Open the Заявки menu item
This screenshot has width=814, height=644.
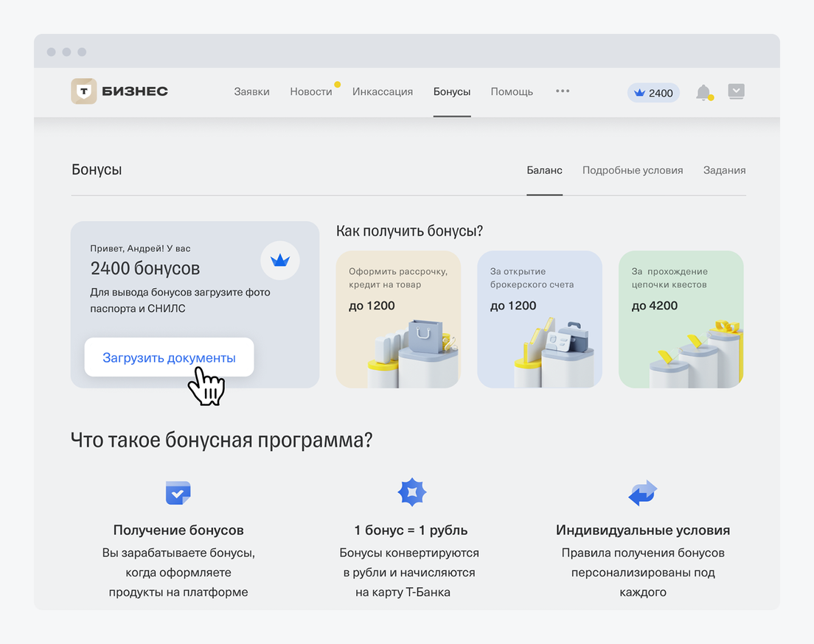coord(251,92)
